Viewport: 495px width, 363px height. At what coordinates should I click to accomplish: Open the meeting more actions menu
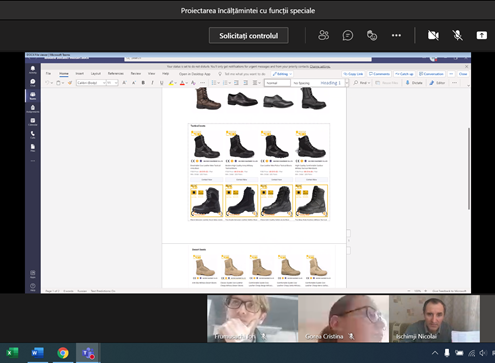(396, 35)
